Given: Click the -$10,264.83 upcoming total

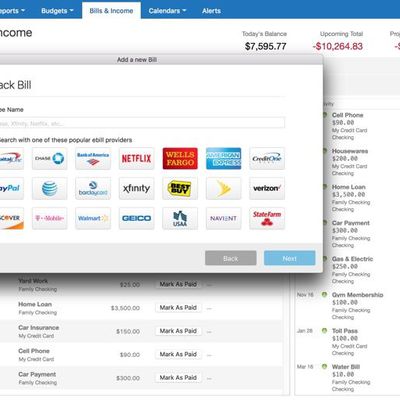Looking at the screenshot, I should pyautogui.click(x=338, y=46).
